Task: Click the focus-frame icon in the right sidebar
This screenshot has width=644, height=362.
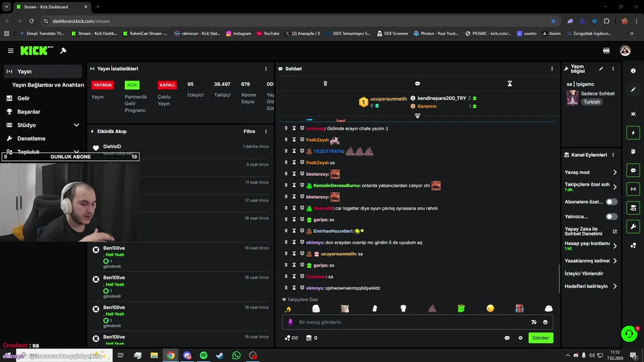Action: [x=633, y=114]
